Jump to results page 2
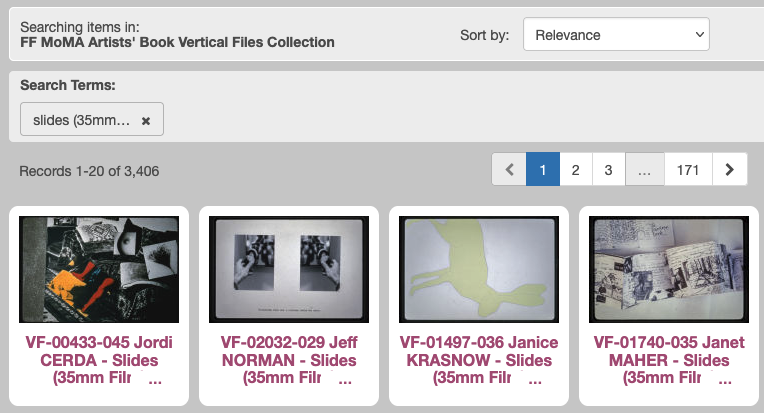This screenshot has height=413, width=764. [x=576, y=170]
